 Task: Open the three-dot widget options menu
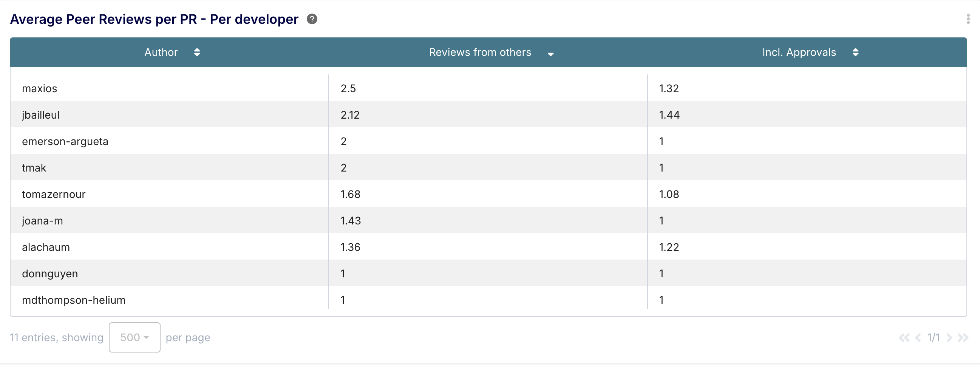[x=968, y=19]
